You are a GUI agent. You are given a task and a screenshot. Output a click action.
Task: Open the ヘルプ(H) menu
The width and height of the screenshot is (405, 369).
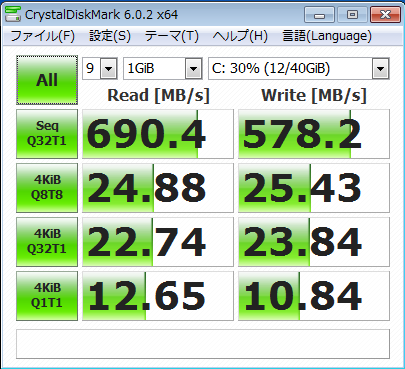(x=240, y=36)
